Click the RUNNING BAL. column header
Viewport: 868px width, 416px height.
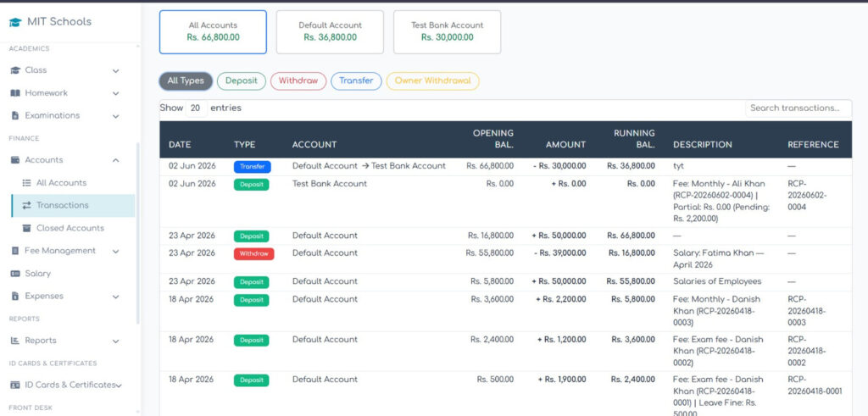[634, 139]
